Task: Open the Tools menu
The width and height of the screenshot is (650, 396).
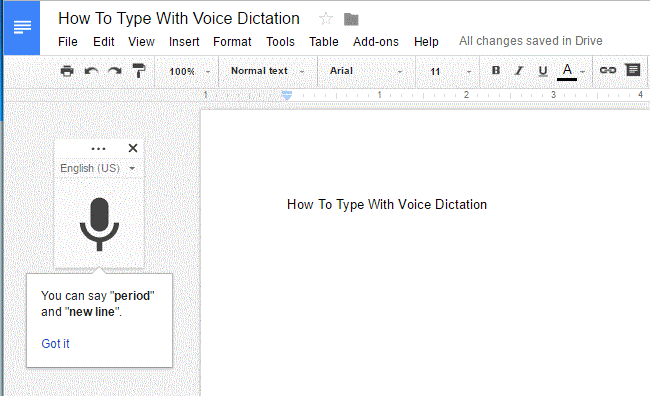Action: tap(280, 42)
